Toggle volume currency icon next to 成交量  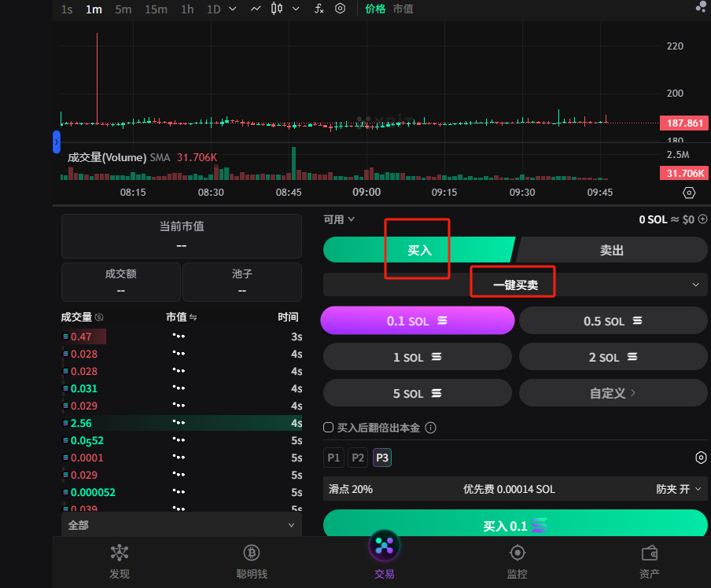click(x=99, y=317)
